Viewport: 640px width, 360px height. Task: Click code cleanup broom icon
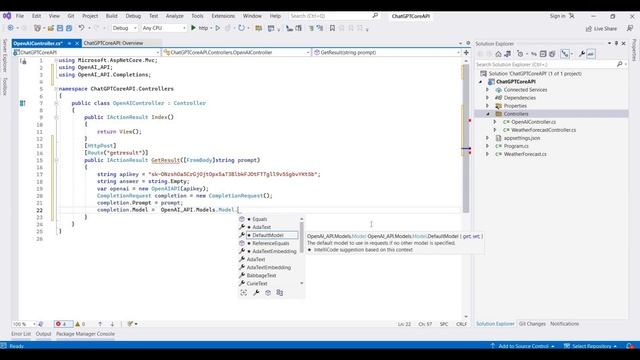[x=130, y=324]
